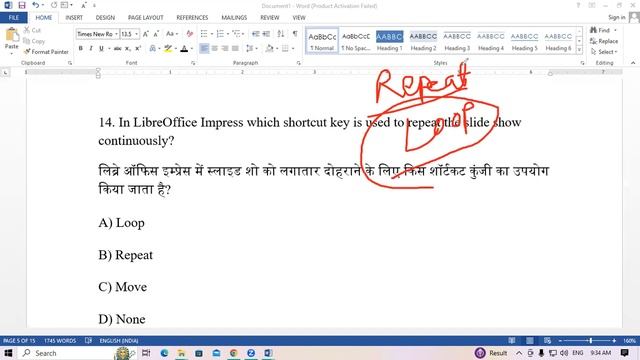
Task: Switch to the PAGE LAYOUT tab
Action: click(146, 18)
